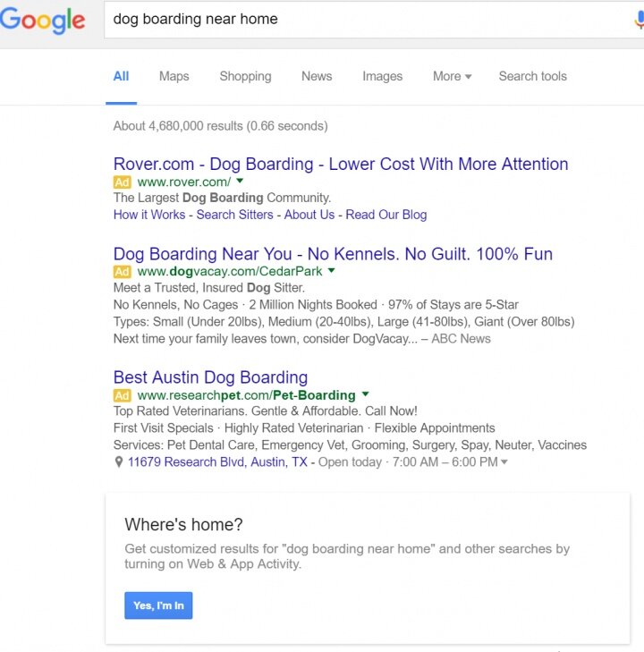This screenshot has height=652, width=644.
Task: Click the Yes, I'm In button
Action: [158, 605]
